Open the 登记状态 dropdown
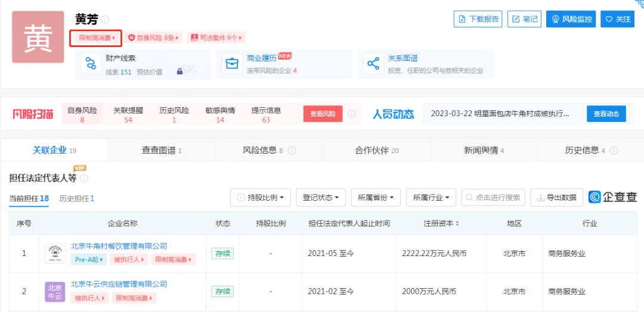644x312 pixels. click(321, 198)
